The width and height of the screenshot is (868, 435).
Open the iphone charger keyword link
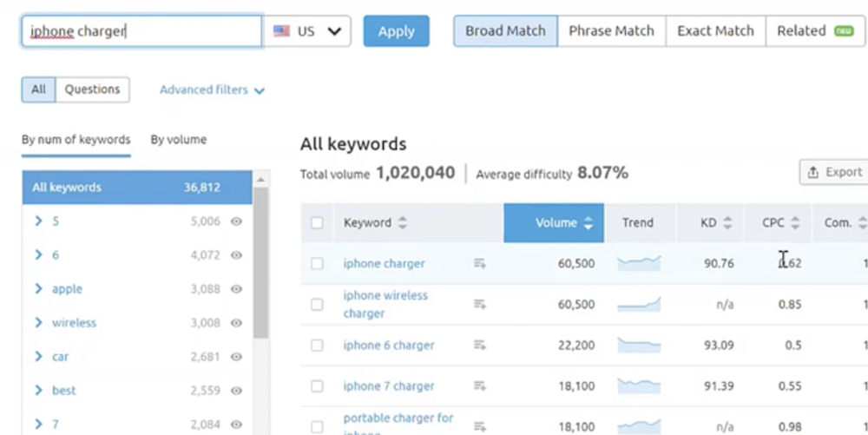pos(385,263)
